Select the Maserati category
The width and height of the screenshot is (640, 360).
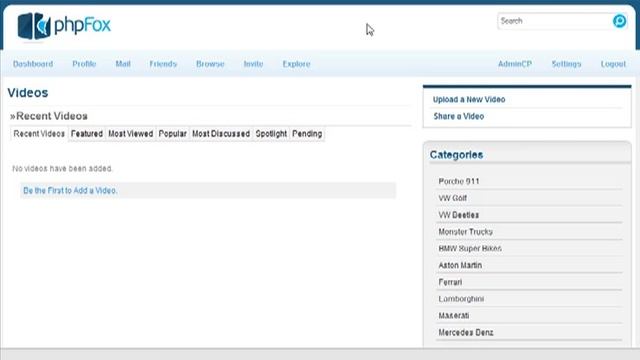point(454,316)
